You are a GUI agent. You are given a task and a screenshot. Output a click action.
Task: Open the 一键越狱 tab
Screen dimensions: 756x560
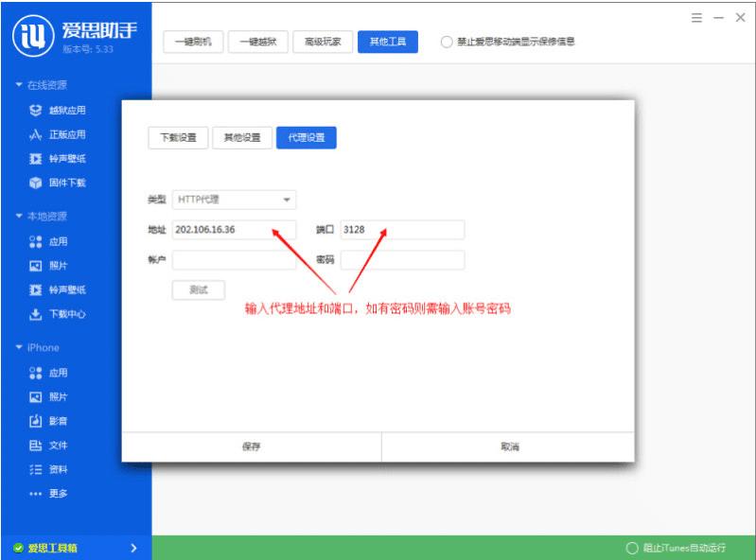(x=258, y=42)
